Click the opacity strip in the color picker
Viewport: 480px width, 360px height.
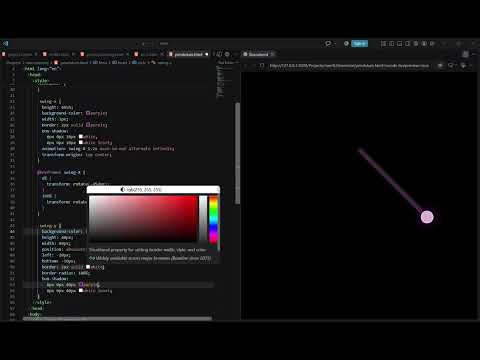tap(203, 219)
